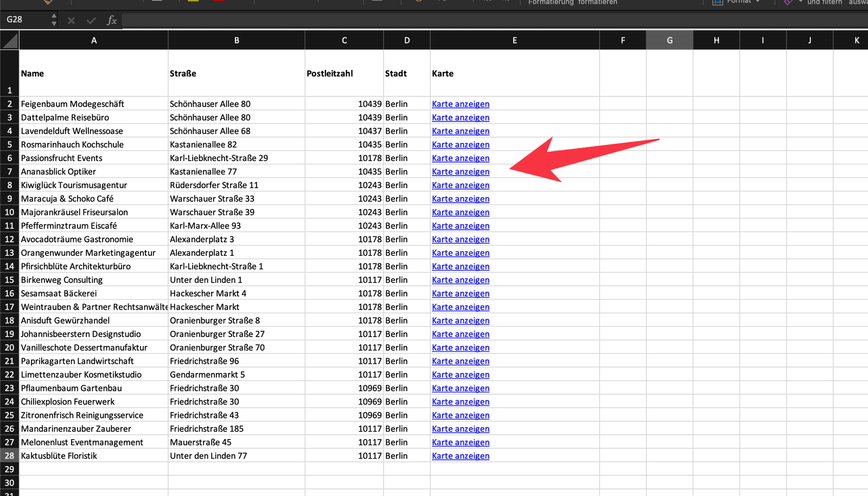
Task: Select column A header
Action: [x=94, y=40]
